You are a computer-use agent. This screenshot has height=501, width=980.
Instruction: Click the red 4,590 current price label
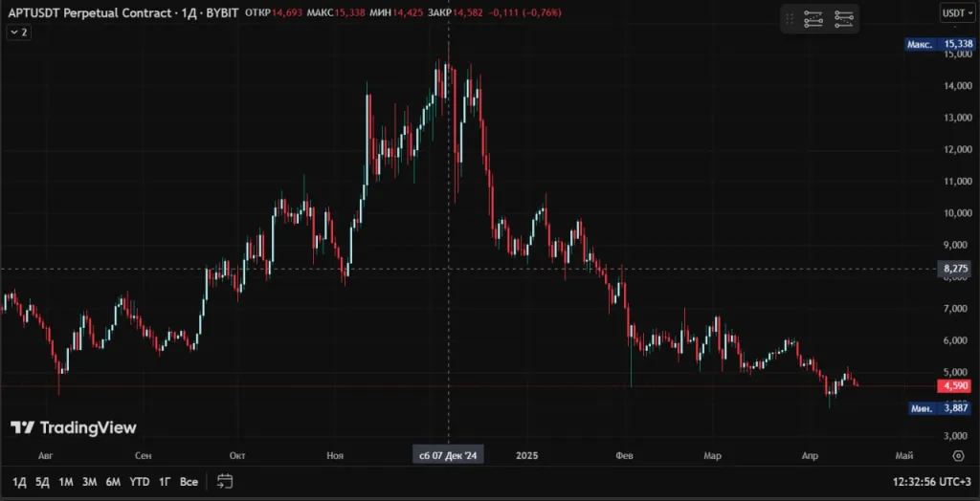956,385
